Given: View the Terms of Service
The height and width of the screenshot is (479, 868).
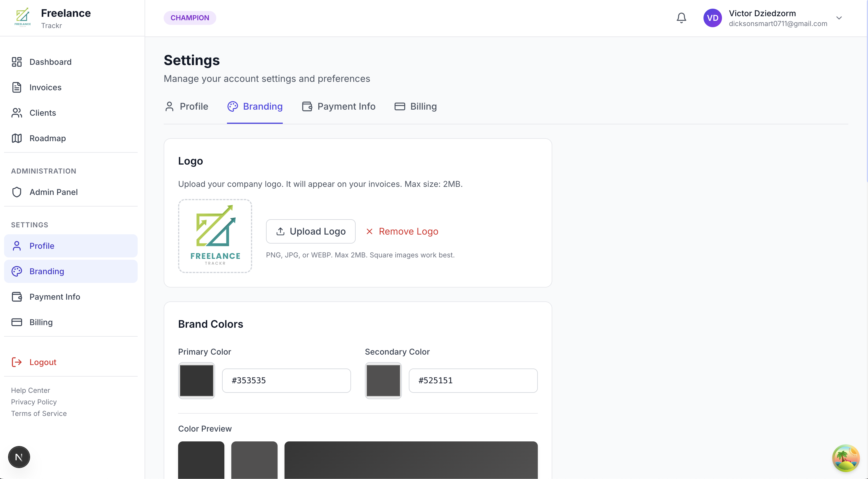Looking at the screenshot, I should point(38,413).
